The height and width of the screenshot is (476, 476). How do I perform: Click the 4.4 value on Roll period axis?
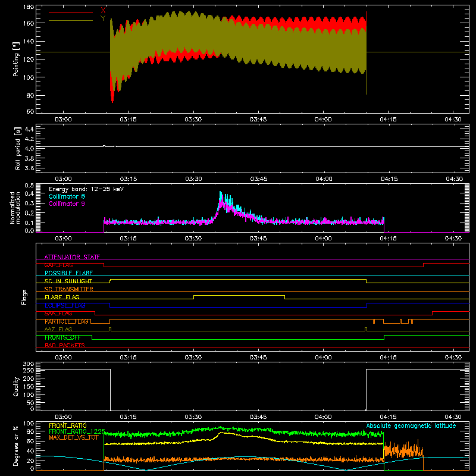tap(29, 129)
